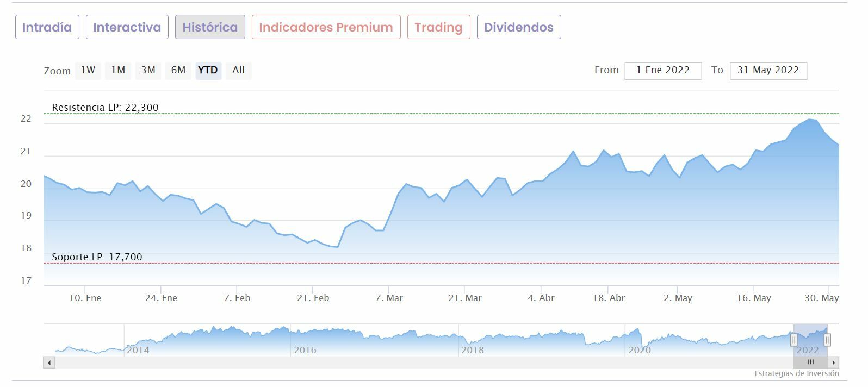
Task: View the Dividendos tab
Action: 518,27
